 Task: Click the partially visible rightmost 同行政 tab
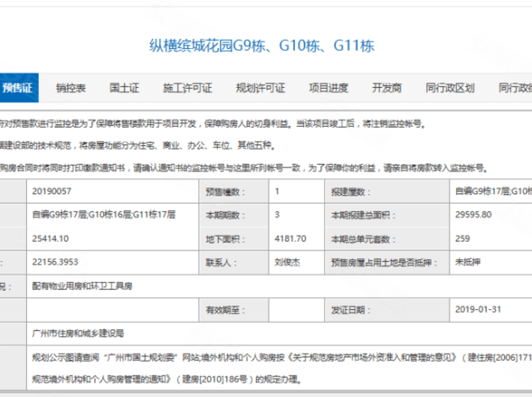pyautogui.click(x=515, y=88)
